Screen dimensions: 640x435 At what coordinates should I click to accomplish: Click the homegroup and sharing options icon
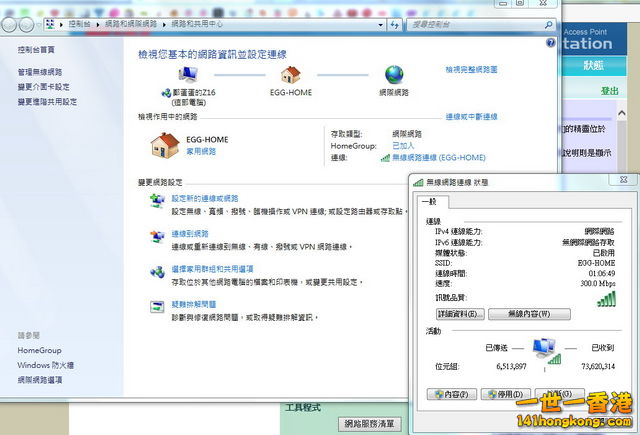click(x=158, y=272)
